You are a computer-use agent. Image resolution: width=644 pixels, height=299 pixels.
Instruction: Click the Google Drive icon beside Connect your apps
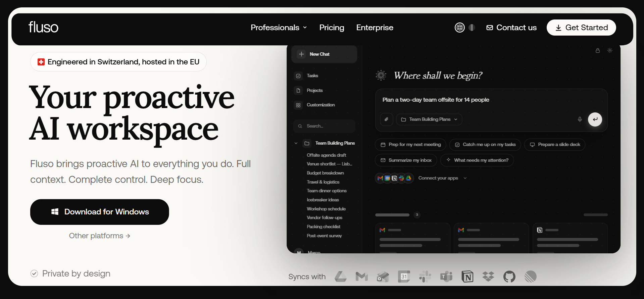point(408,178)
